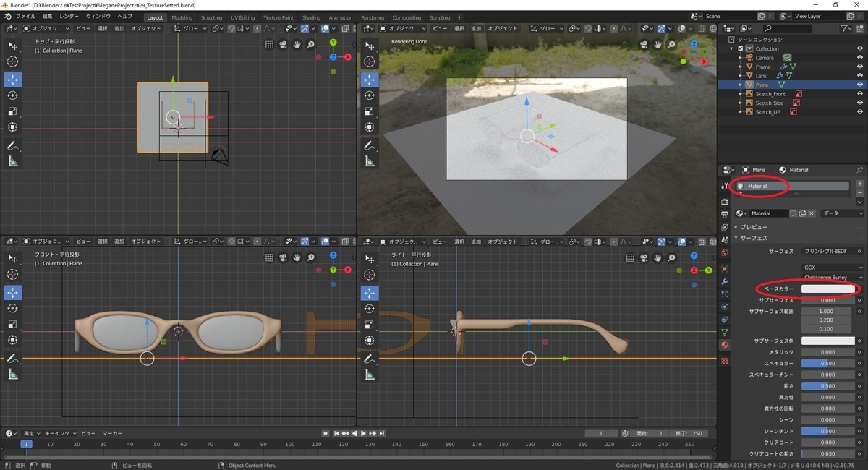This screenshot has width=868, height=470.
Task: Select the Material slot in the slot list
Action: pyautogui.click(x=791, y=187)
